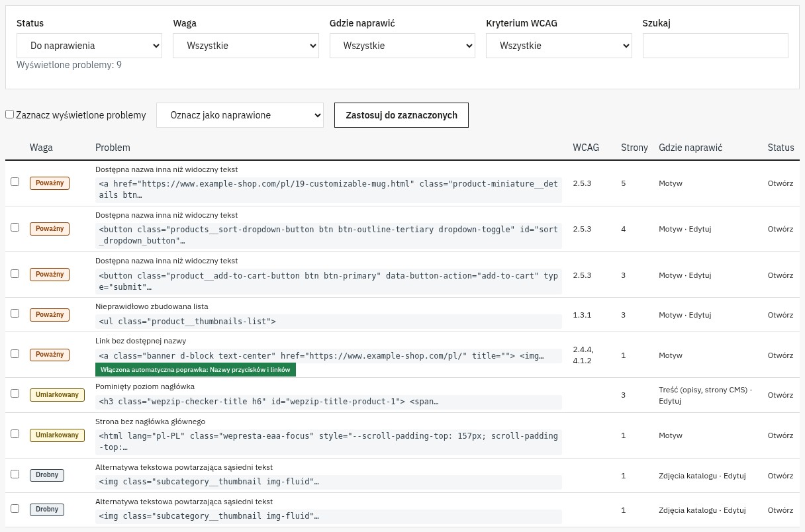Screen dimensions: 805x532
Task: Focus the Szukaj search field
Action: [716, 46]
